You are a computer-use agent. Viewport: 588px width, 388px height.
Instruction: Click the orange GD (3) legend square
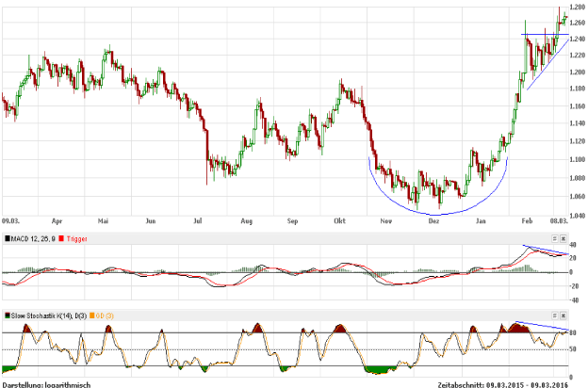[x=90, y=315]
